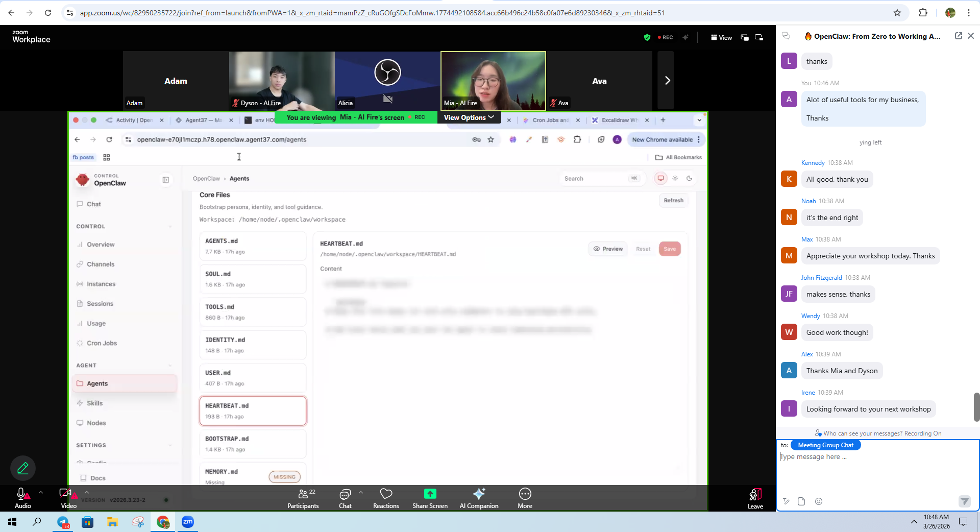Open Chrome profile avatar
This screenshot has height=532, width=980.
tap(950, 13)
